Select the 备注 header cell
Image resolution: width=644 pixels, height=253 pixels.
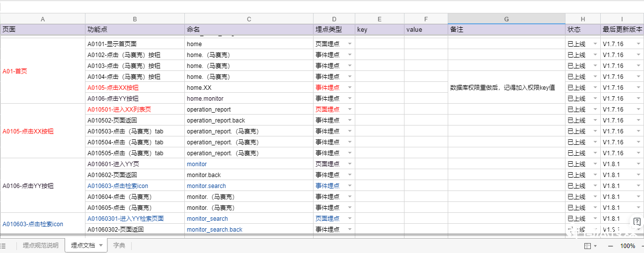coord(506,30)
